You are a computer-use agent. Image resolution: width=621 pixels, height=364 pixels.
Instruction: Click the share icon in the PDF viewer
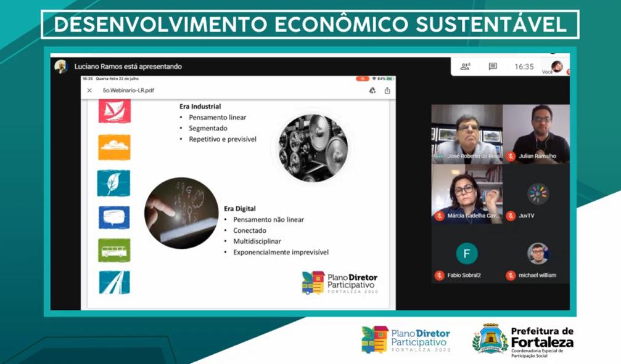click(x=387, y=90)
